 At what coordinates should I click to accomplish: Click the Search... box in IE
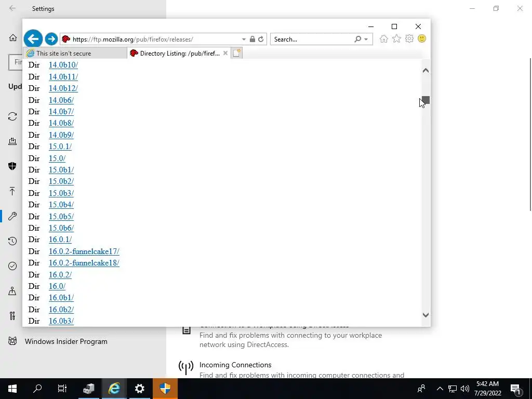tap(312, 39)
